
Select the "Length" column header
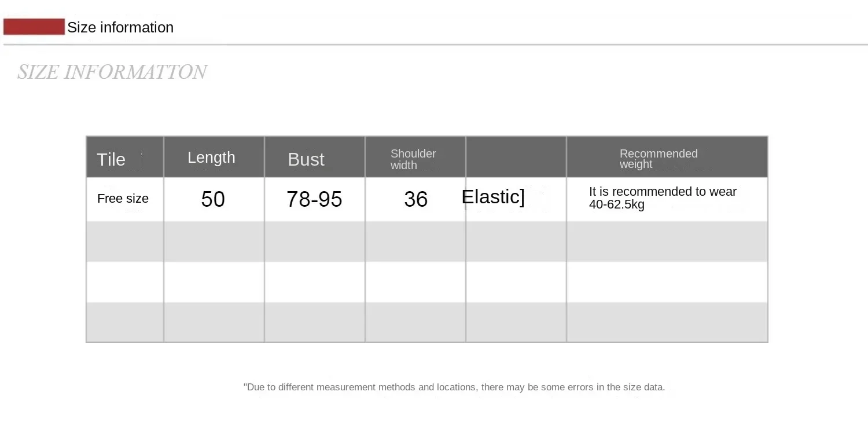pos(211,158)
